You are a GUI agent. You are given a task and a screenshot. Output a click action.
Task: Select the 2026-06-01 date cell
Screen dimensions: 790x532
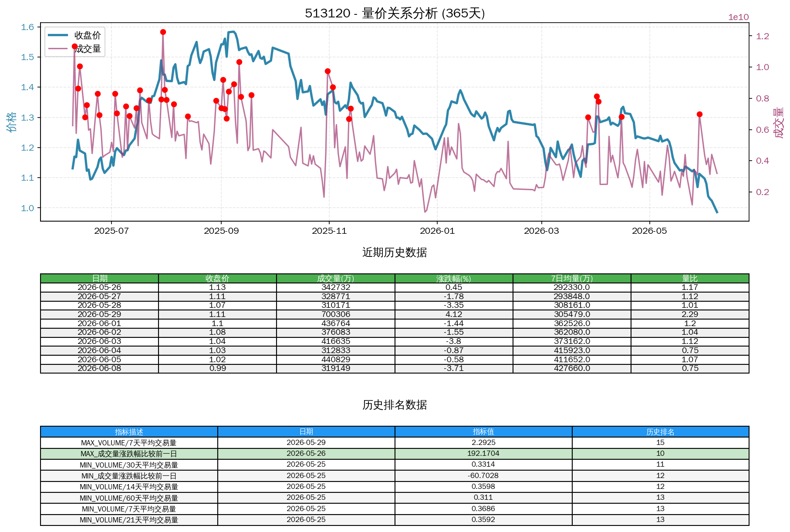click(100, 323)
